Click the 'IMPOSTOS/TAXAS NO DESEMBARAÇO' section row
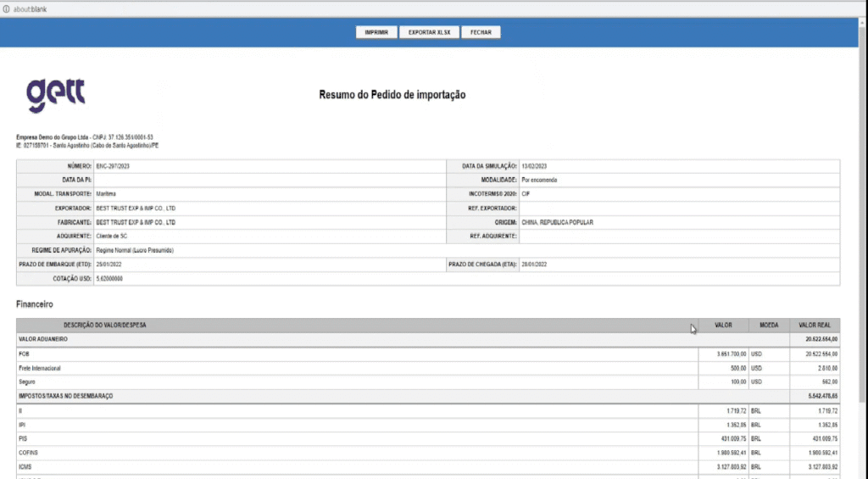 [65, 396]
